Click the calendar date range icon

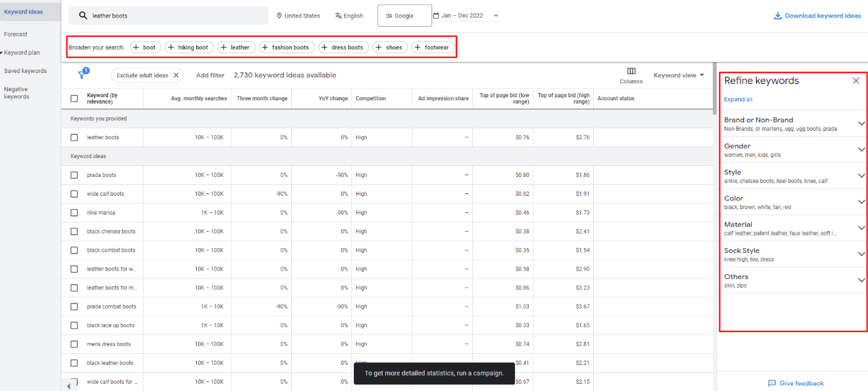pos(436,16)
